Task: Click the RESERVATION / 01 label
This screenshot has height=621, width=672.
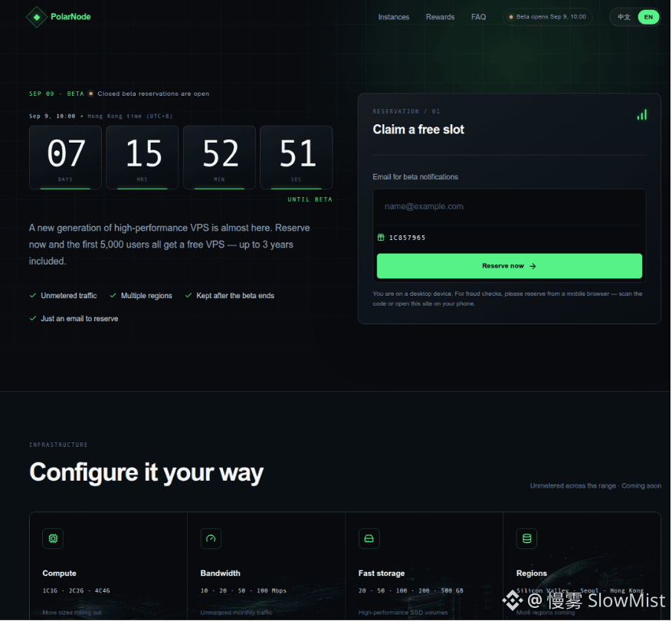Action: click(x=406, y=111)
